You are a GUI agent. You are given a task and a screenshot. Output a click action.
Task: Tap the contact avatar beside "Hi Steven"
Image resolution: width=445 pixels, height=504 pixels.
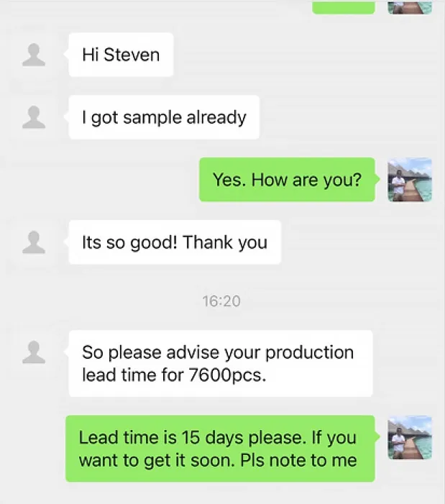tap(34, 55)
